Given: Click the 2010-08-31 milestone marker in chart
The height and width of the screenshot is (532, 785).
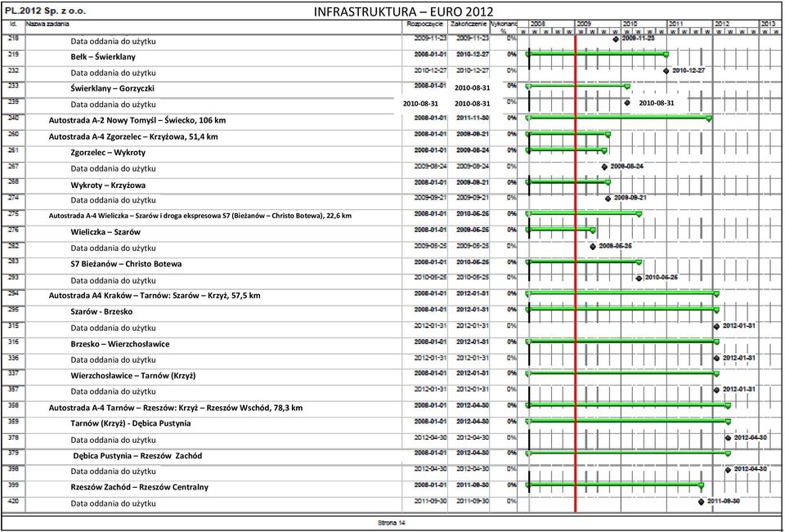Looking at the screenshot, I should (x=627, y=103).
